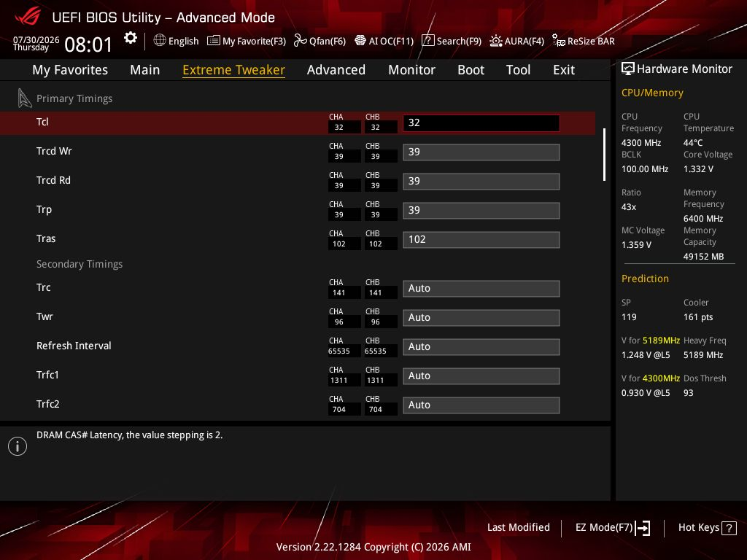Open AURA(F4) lighting label
The height and width of the screenshot is (560, 747).
point(524,41)
